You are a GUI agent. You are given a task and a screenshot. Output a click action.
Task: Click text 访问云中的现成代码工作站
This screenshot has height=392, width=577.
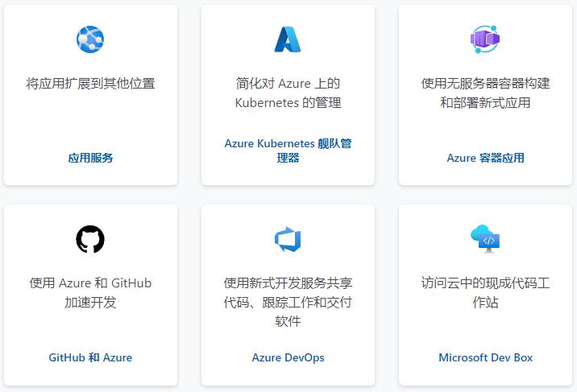(485, 292)
